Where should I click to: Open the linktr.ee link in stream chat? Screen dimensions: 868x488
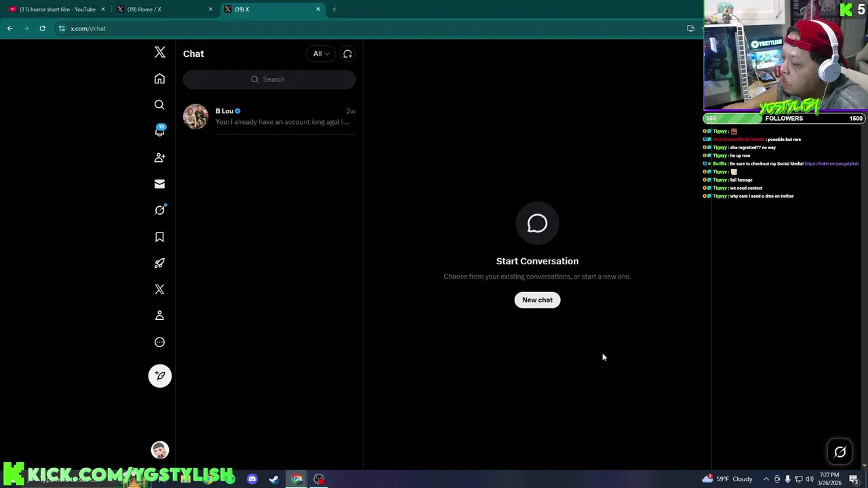tap(831, 164)
